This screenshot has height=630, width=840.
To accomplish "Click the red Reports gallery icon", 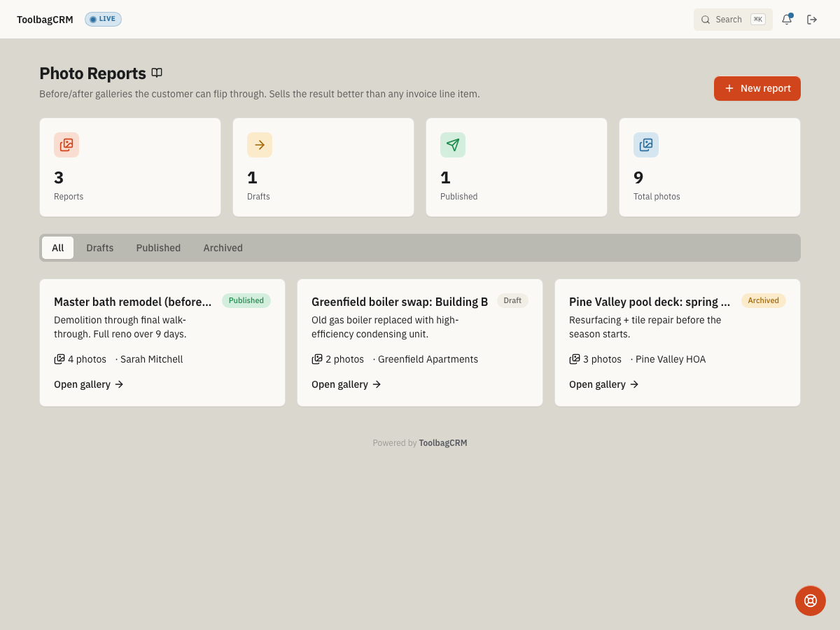I will [x=66, y=145].
